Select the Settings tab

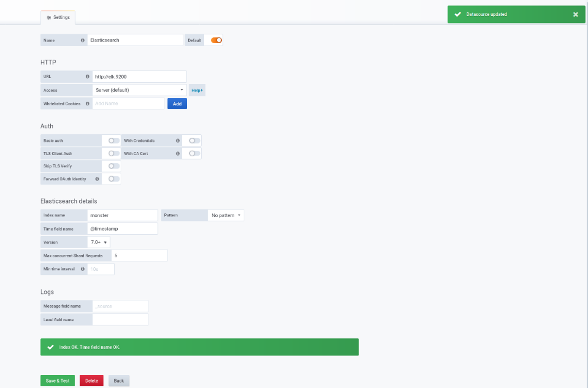pyautogui.click(x=58, y=17)
